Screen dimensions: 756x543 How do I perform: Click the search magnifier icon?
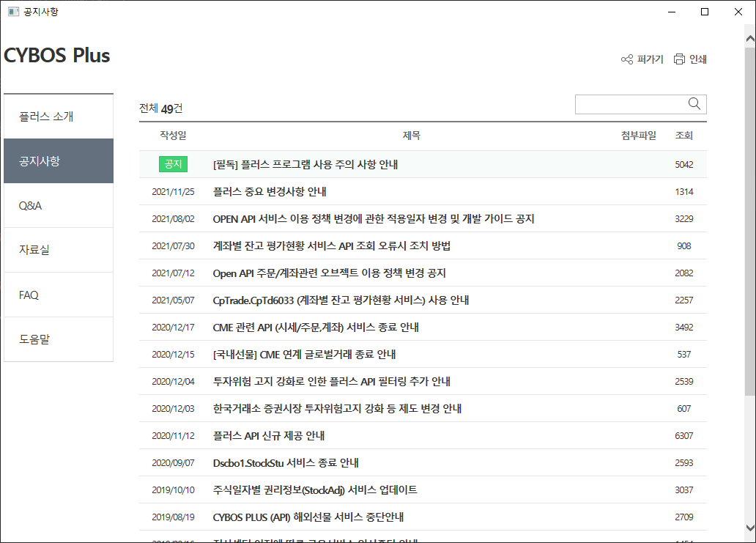click(694, 103)
